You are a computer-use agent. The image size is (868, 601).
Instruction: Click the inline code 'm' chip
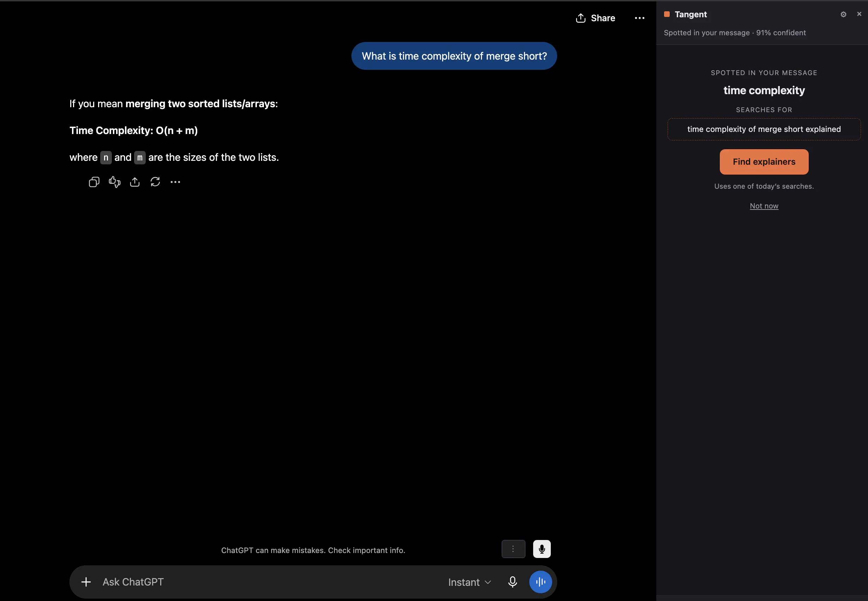[140, 158]
